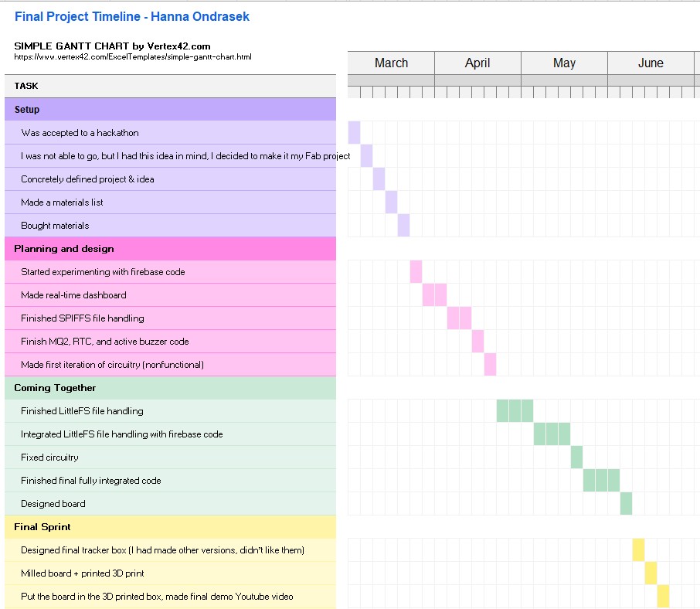Click the purple bar for 'Made a materials list'
700x609 pixels.
click(x=391, y=202)
